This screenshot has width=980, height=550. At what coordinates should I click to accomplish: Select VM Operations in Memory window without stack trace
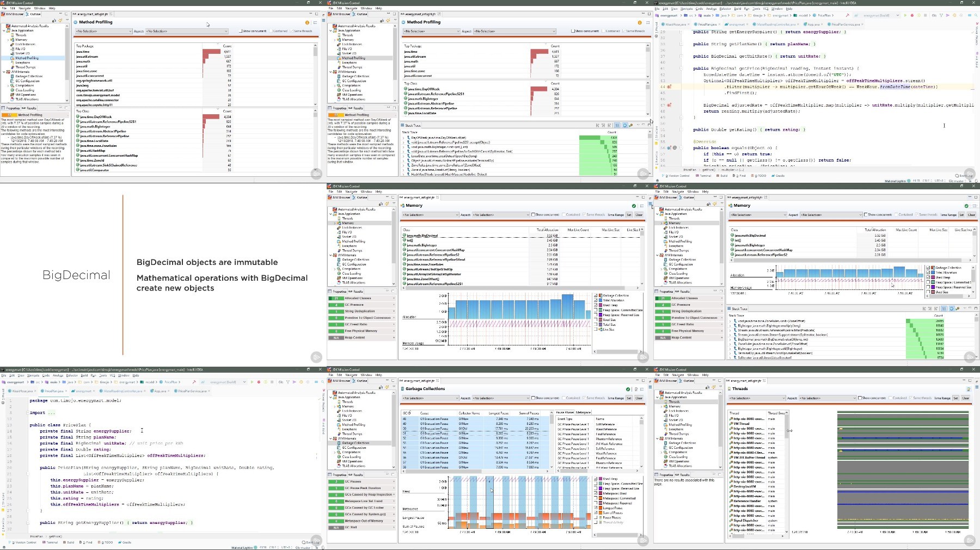pyautogui.click(x=350, y=278)
